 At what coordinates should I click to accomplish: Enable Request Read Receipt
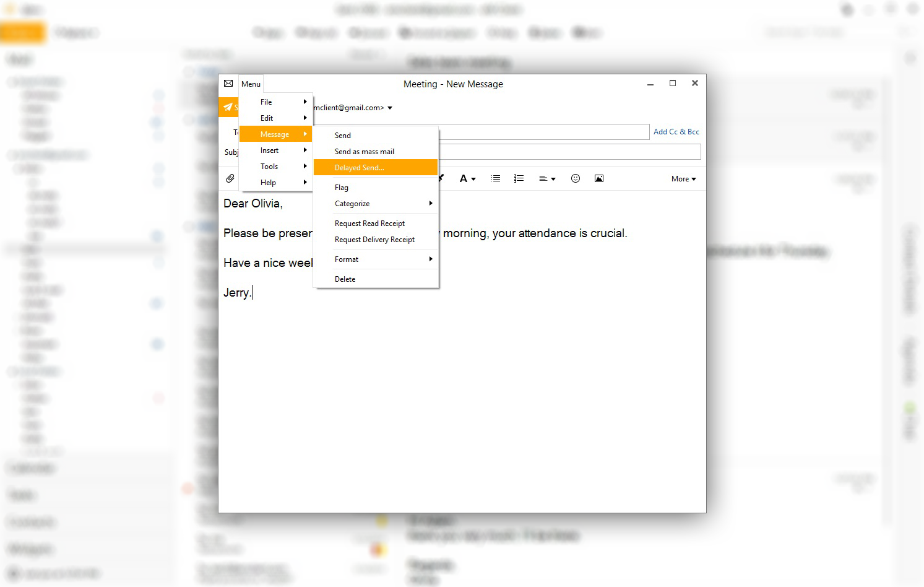(369, 223)
